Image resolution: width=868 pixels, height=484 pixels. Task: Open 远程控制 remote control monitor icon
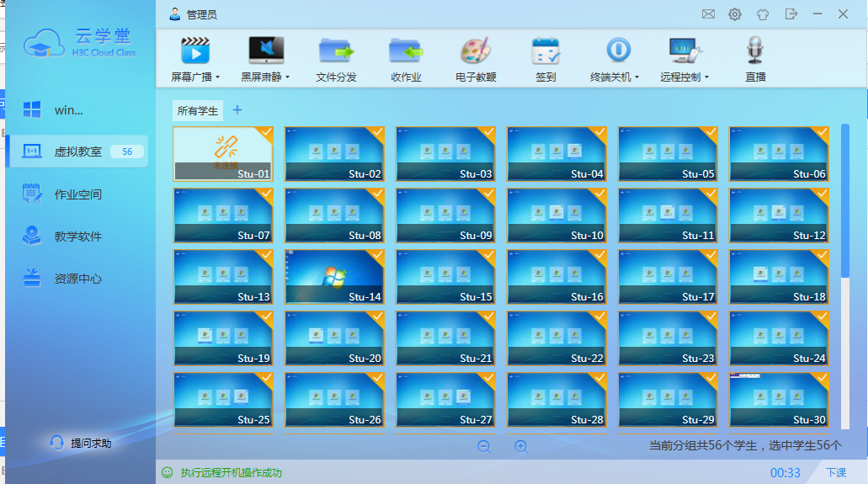(684, 51)
